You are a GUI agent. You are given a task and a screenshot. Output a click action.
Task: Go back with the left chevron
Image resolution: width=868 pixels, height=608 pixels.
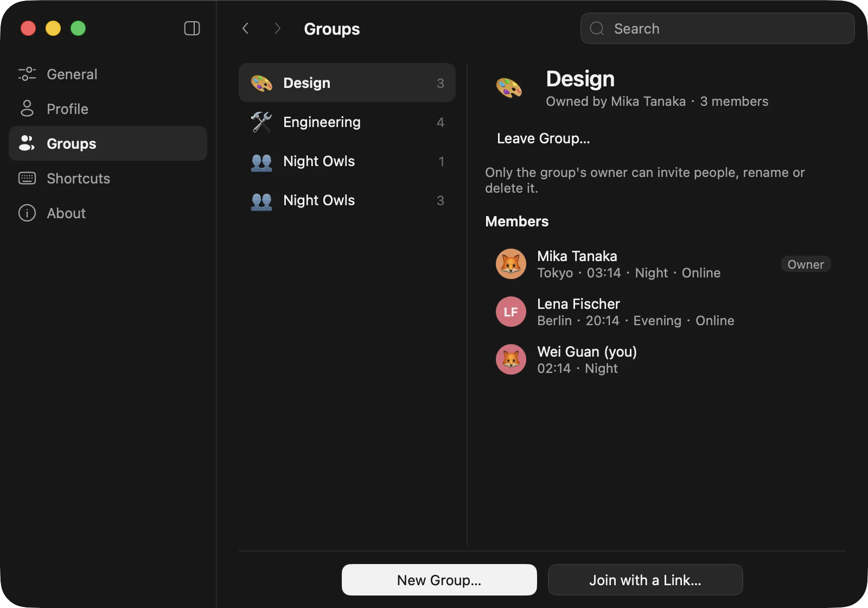tap(245, 28)
